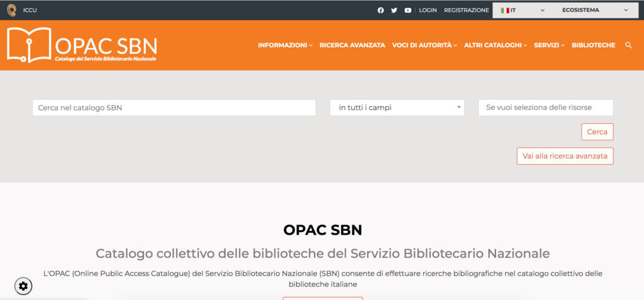Open the RICERCA AVANZATA menu item

[352, 45]
